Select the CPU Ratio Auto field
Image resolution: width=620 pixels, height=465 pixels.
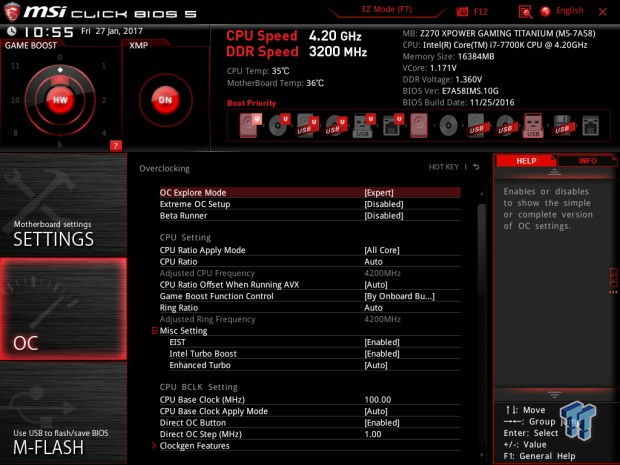click(310, 261)
